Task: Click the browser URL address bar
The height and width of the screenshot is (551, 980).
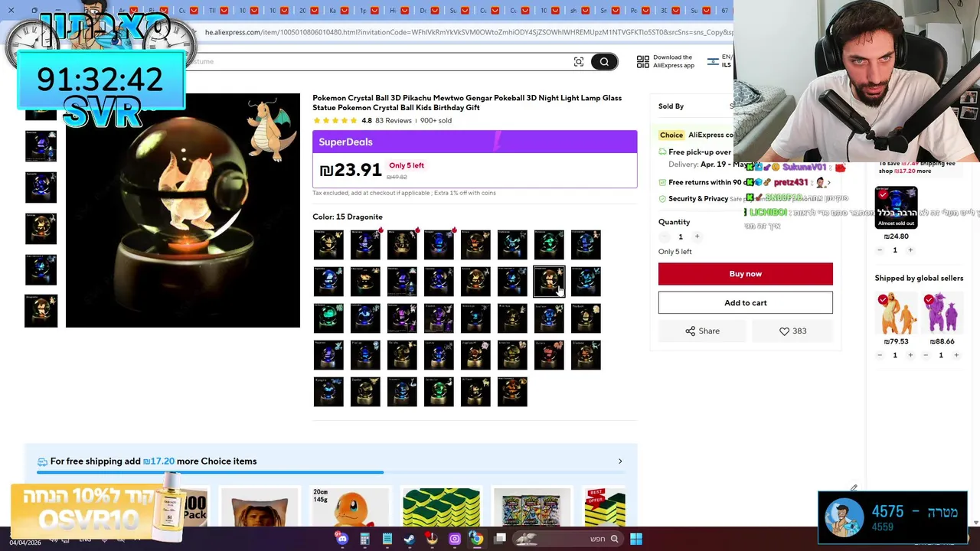Action: click(467, 32)
